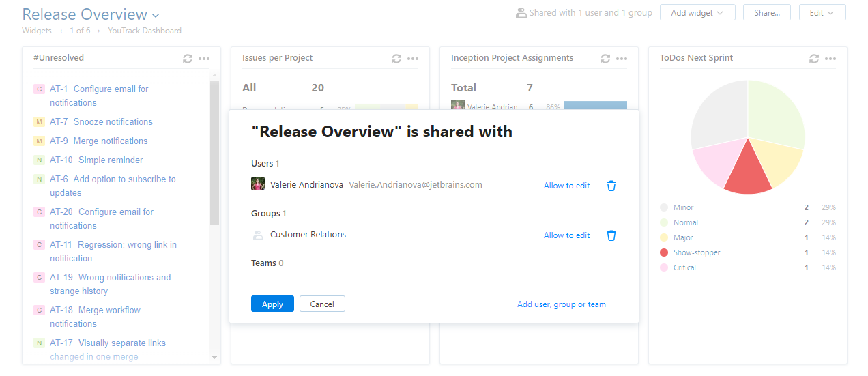Open issue AT-20 Configure email for notifications
The height and width of the screenshot is (376, 868).
tap(102, 218)
